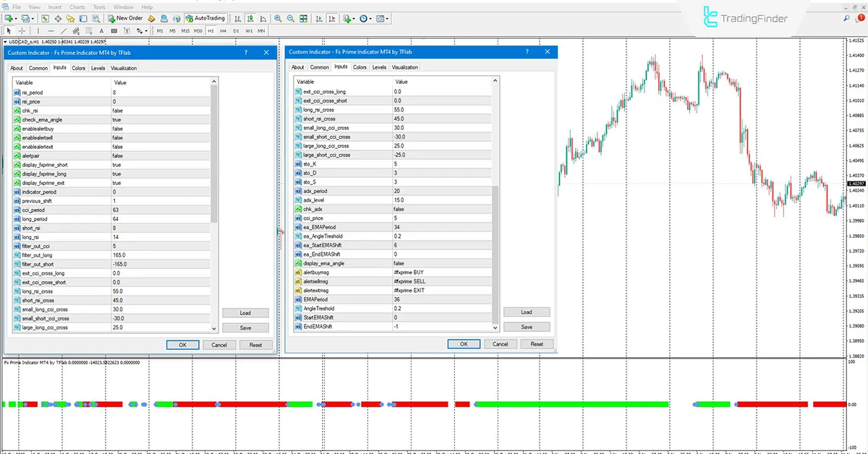Select the trendline drawing tool
Screen dimensions: 868x454
64,31
